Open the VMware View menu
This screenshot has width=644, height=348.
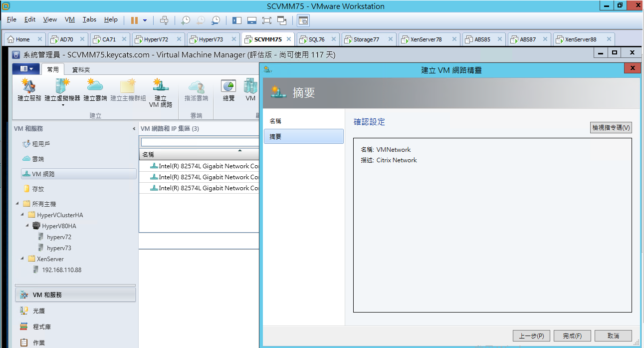[50, 19]
